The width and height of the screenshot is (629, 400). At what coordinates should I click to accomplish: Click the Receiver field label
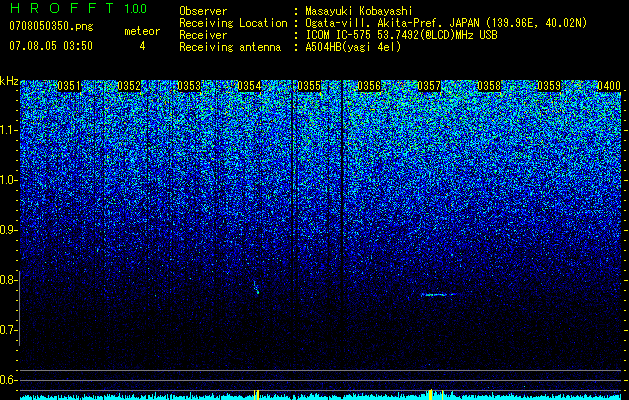tap(203, 35)
